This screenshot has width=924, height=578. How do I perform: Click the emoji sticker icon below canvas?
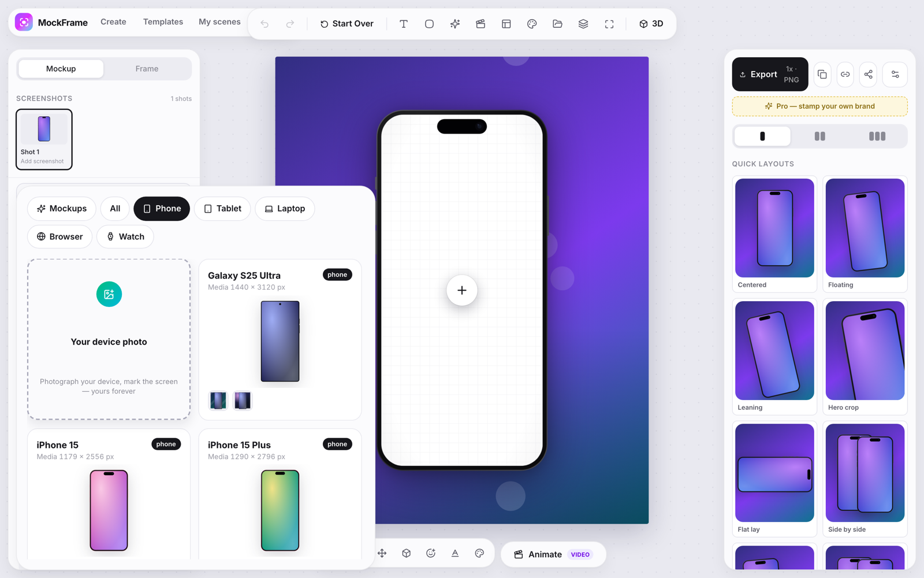431,553
